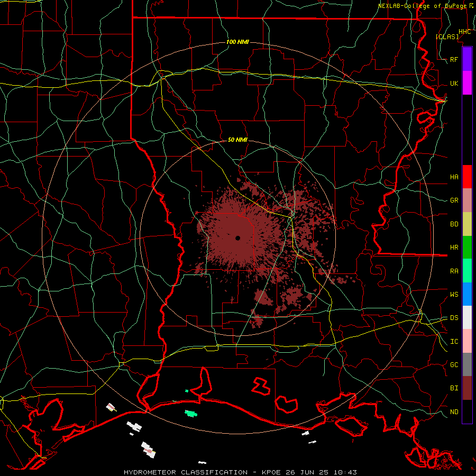The width and height of the screenshot is (476, 476).
Task: Click the 100 NMI range ring label
Action: point(237,42)
